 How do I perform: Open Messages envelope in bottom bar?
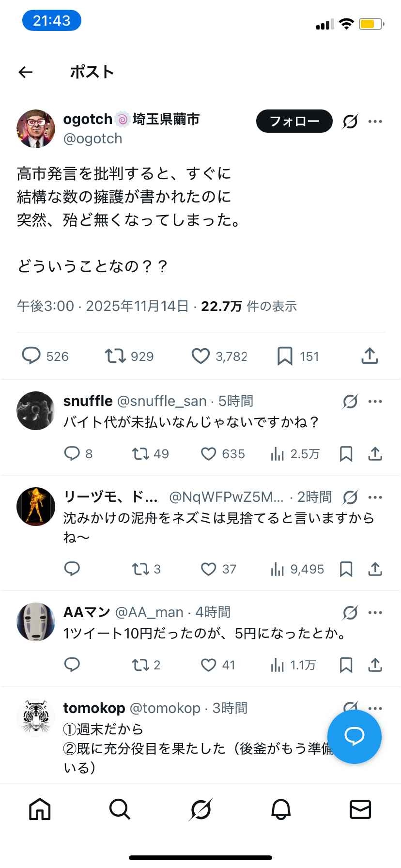click(360, 809)
